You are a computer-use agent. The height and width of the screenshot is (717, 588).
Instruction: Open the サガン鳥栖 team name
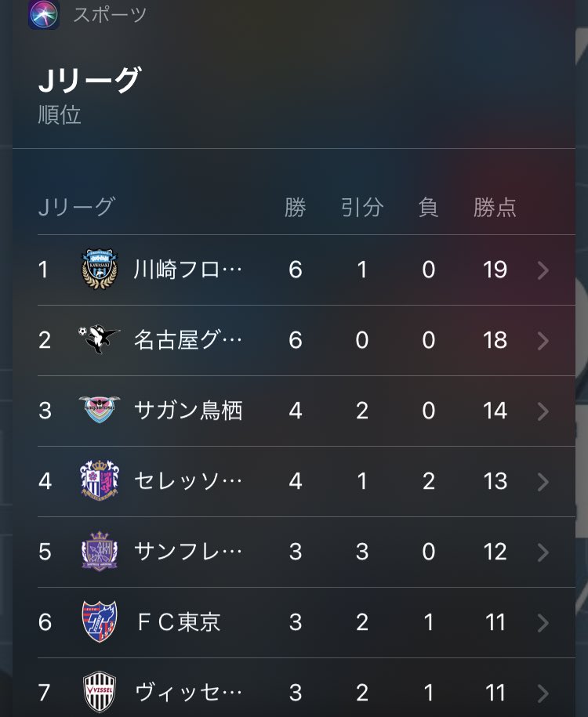pos(188,410)
